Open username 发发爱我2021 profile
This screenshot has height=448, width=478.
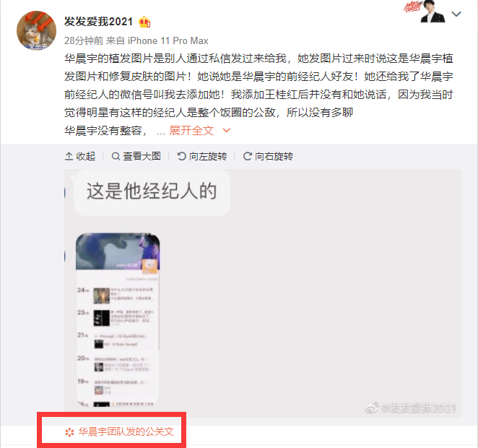point(98,22)
